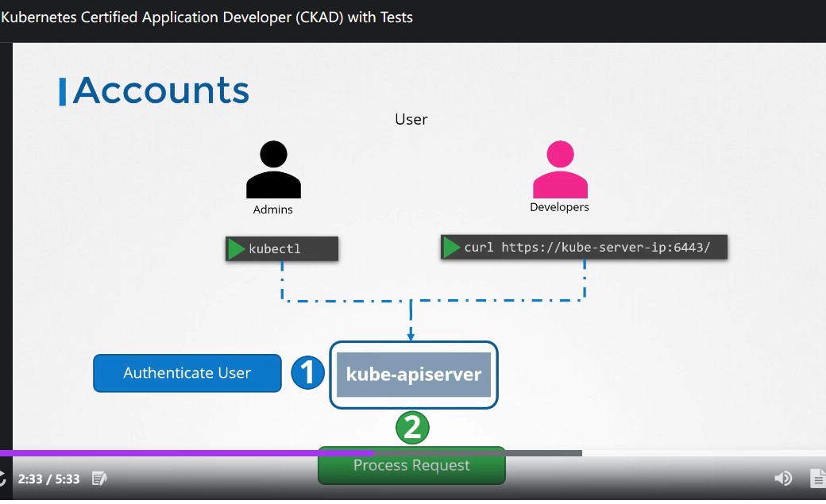Click the kube-apiserver box
The width and height of the screenshot is (826, 504).
[x=414, y=375]
